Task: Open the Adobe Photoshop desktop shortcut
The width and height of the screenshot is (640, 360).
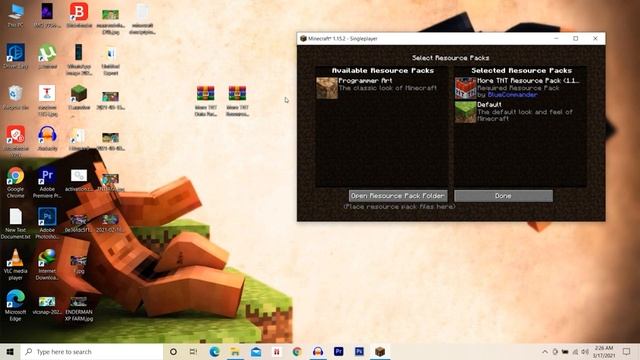Action: [47, 223]
